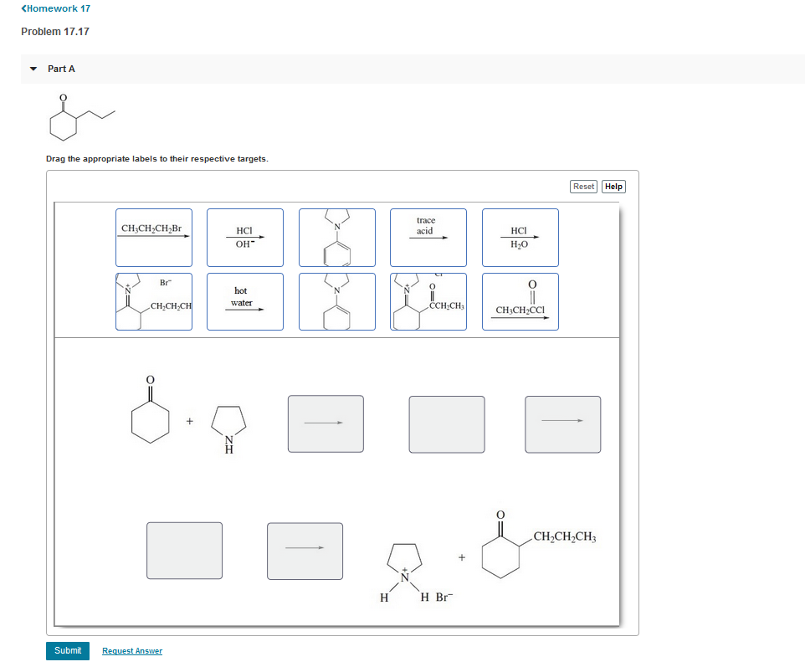Click the Reset button
Image resolution: width=805 pixels, height=672 pixels.
(583, 187)
